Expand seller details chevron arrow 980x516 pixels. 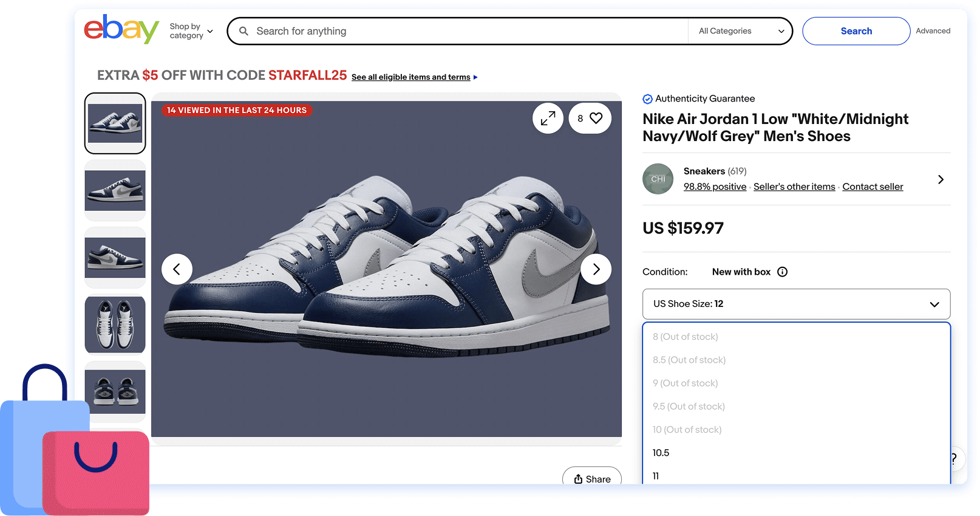point(941,179)
